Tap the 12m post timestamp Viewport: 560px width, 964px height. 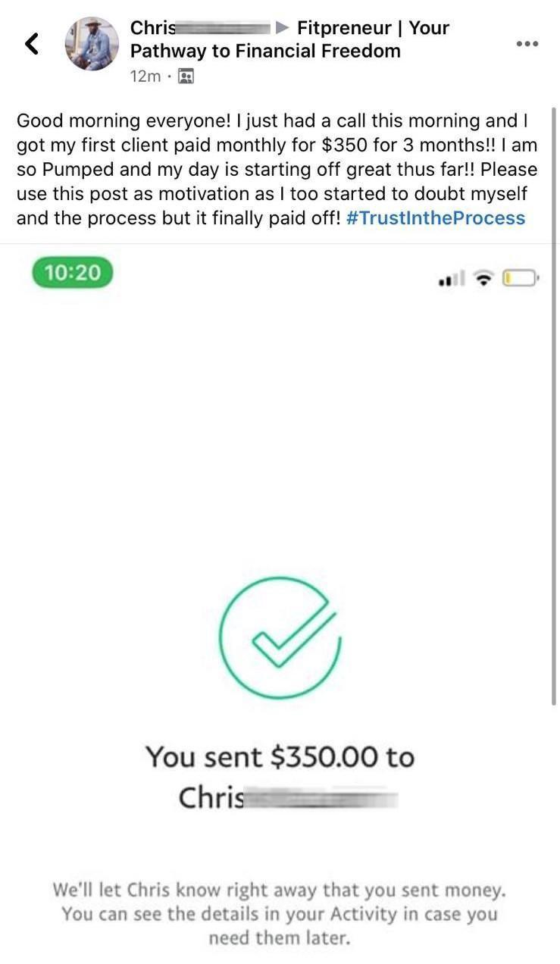point(145,77)
